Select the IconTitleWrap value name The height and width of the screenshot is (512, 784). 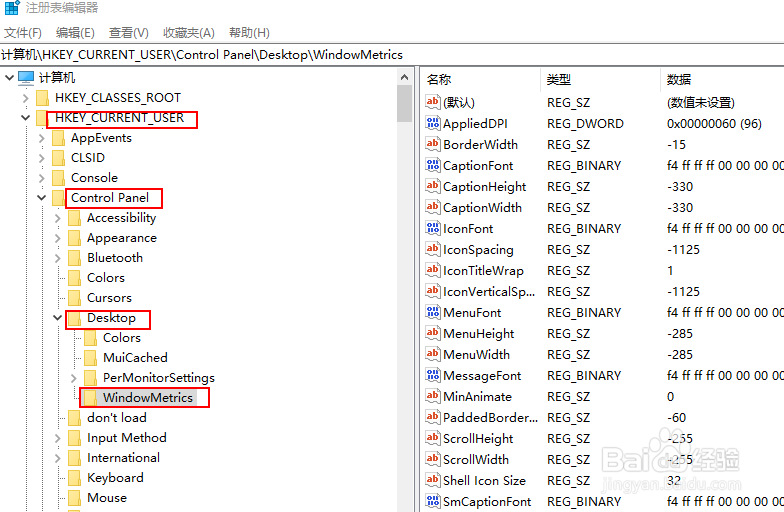(483, 270)
